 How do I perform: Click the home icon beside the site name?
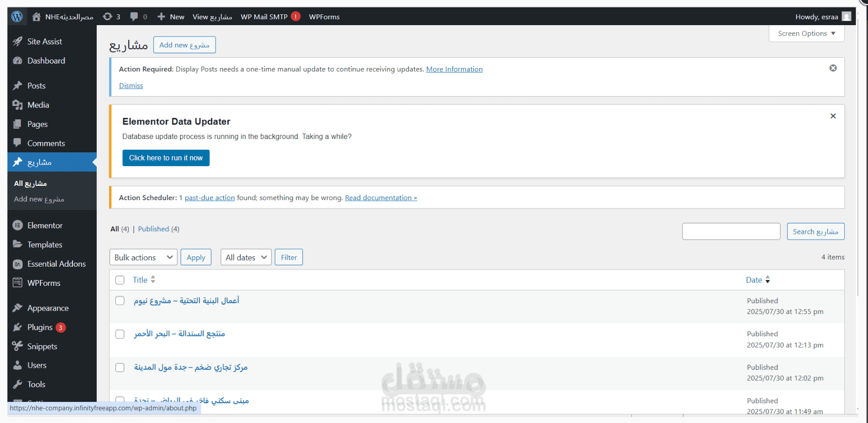[x=36, y=17]
